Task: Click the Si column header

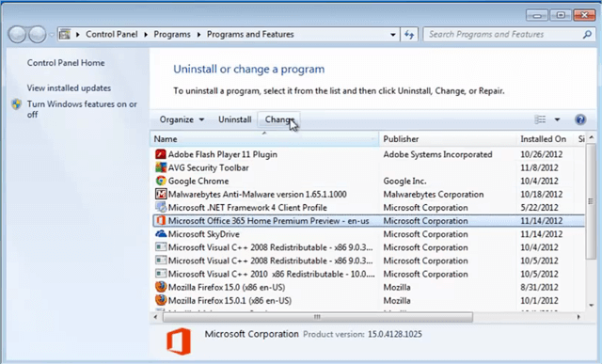Action: pyautogui.click(x=581, y=138)
